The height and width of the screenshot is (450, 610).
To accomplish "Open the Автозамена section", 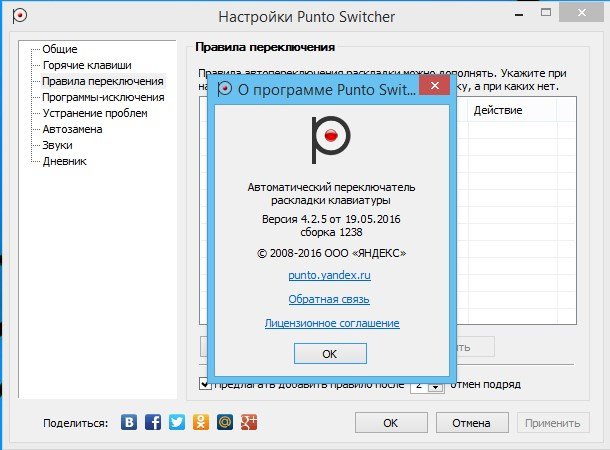I will pos(72,129).
